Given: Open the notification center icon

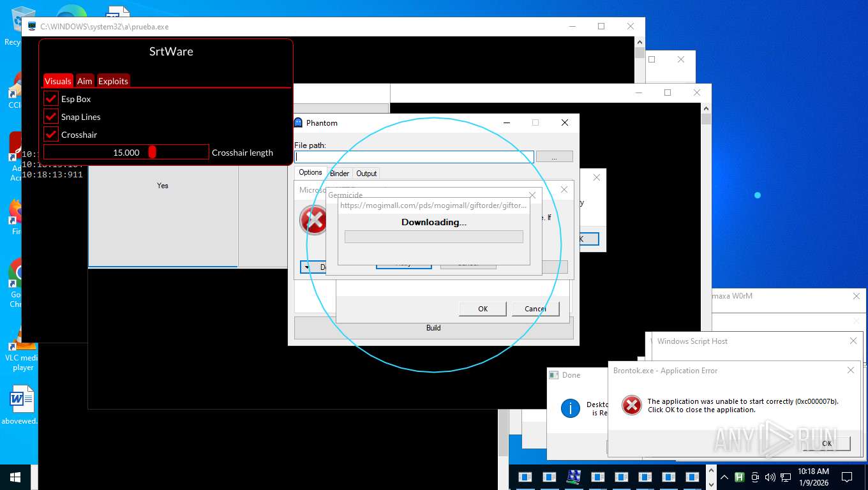Looking at the screenshot, I should click(847, 477).
